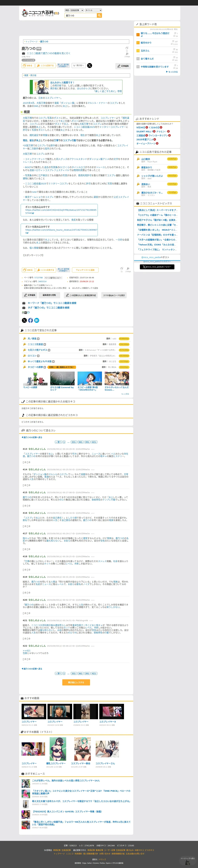Open the 碧星あかり advertised article
The width and height of the screenshot is (198, 868).
point(147,167)
